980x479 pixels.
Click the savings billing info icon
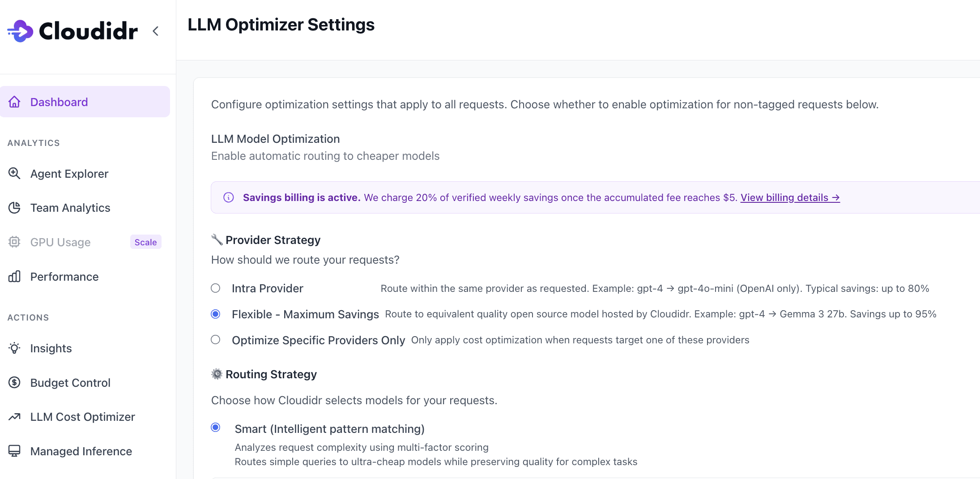[x=229, y=197]
